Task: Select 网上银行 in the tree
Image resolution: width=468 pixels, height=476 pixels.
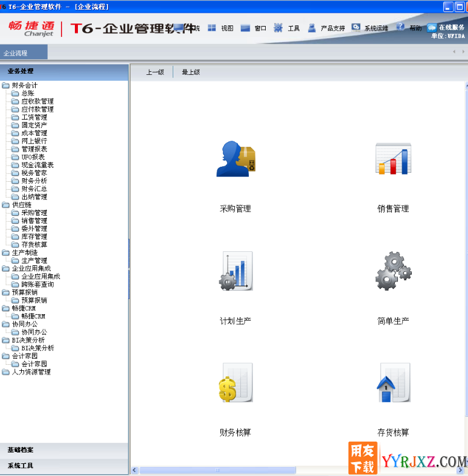Action: [34, 141]
